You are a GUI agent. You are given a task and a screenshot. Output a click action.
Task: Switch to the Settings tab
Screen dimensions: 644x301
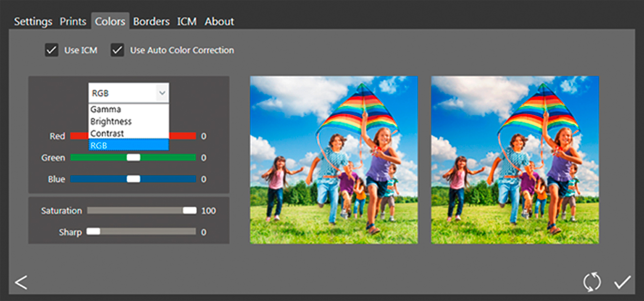point(33,21)
